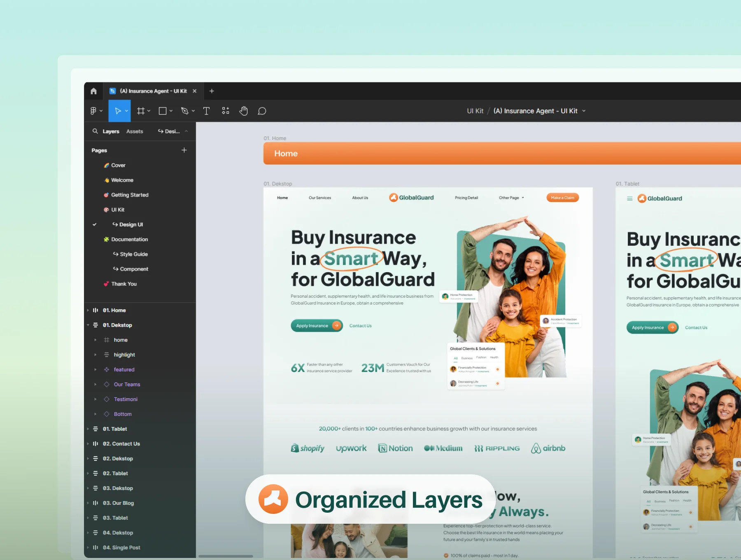Click Our Services nav link
Image resolution: width=741 pixels, height=560 pixels.
pos(320,198)
